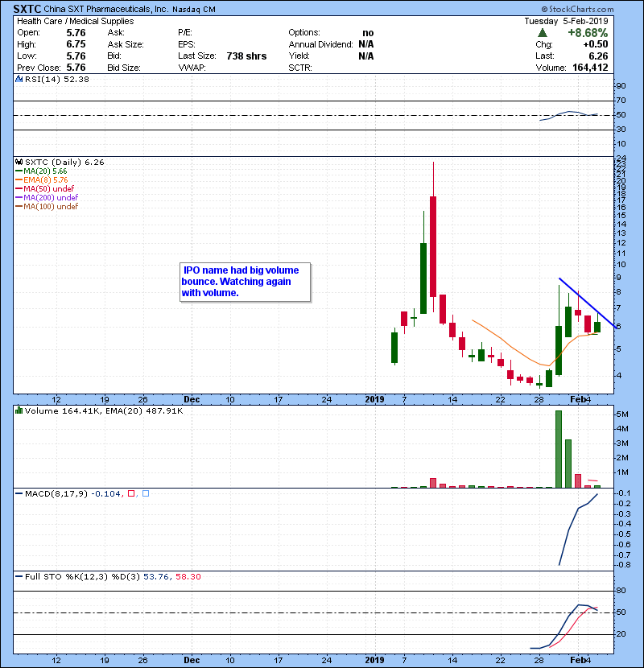
Task: Click the Prev Close value 5.76
Action: (76, 68)
